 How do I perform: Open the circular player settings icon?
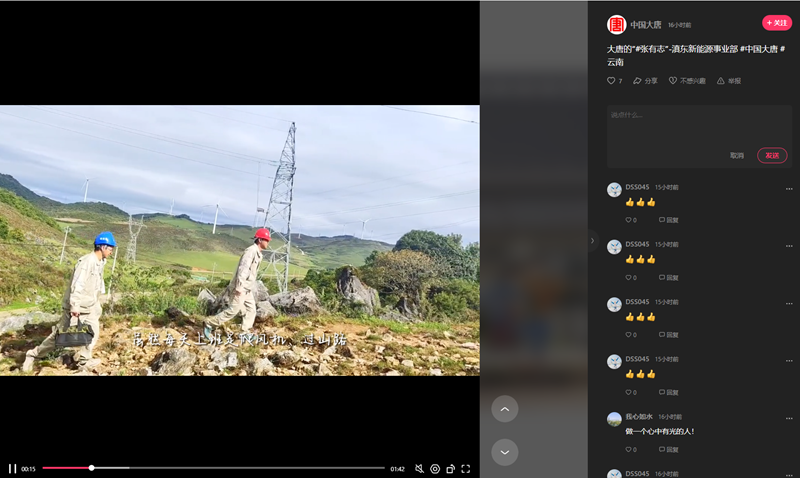click(x=435, y=468)
